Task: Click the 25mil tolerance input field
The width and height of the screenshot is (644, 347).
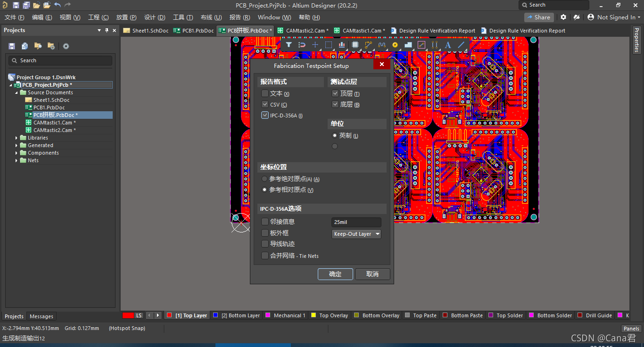Action: tap(356, 222)
